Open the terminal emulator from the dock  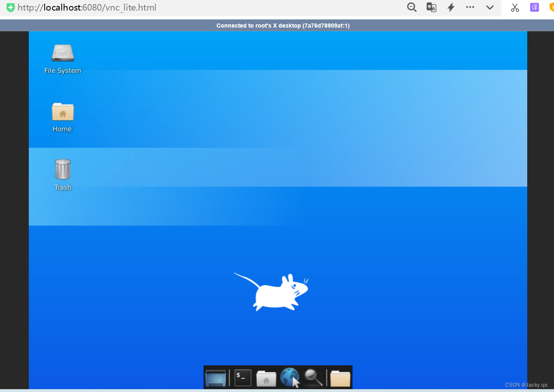pyautogui.click(x=242, y=377)
